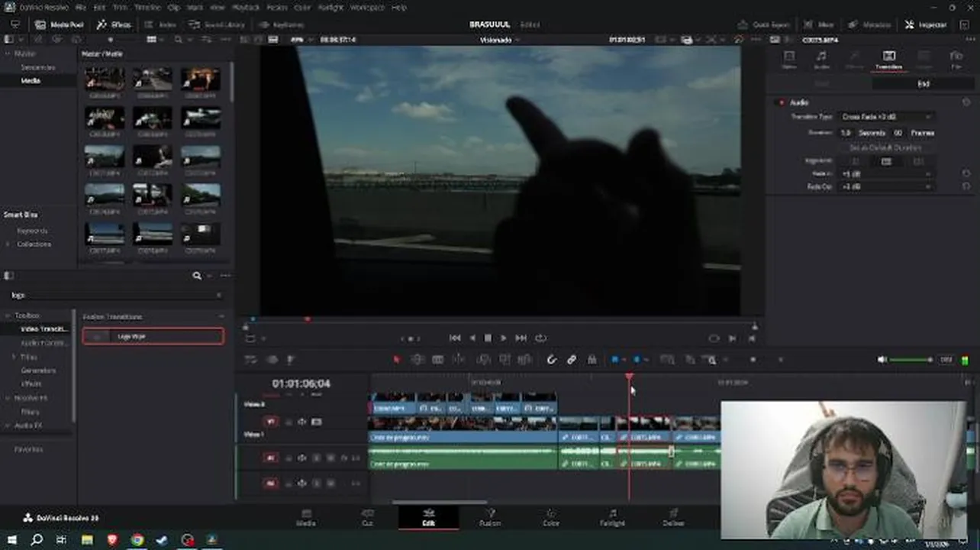Switch to the Deliver page tab

pos(673,517)
